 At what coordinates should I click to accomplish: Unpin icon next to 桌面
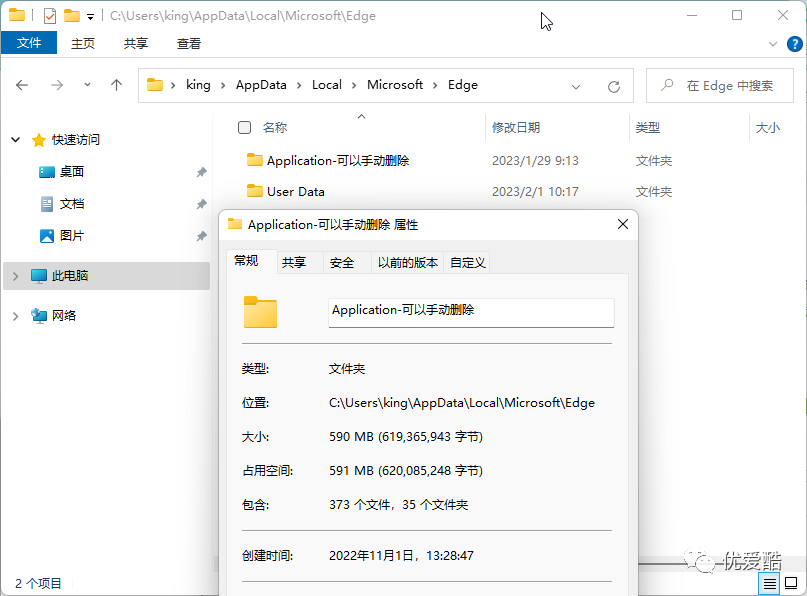point(201,172)
